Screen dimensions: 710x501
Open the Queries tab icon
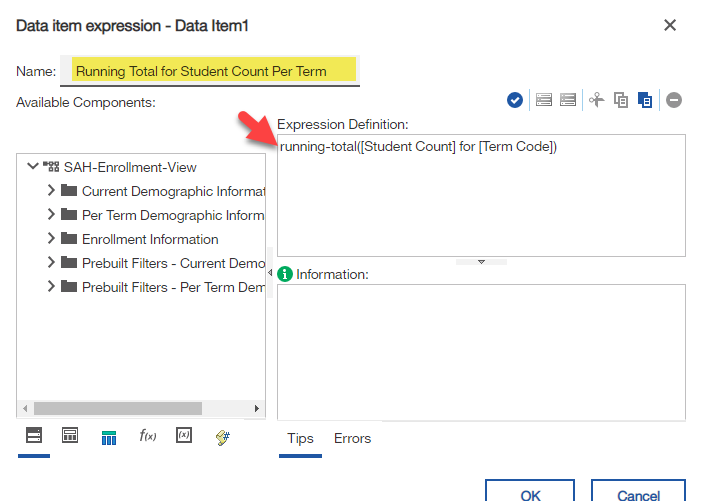click(109, 438)
